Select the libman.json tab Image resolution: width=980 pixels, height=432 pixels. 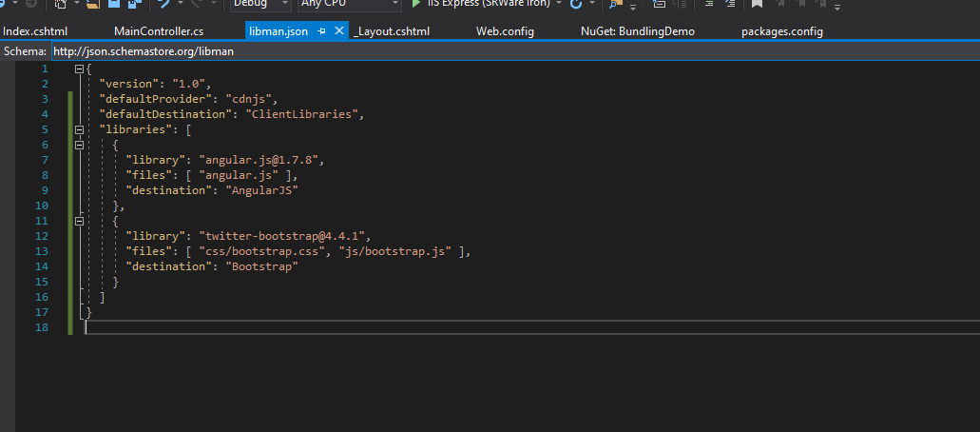click(279, 31)
